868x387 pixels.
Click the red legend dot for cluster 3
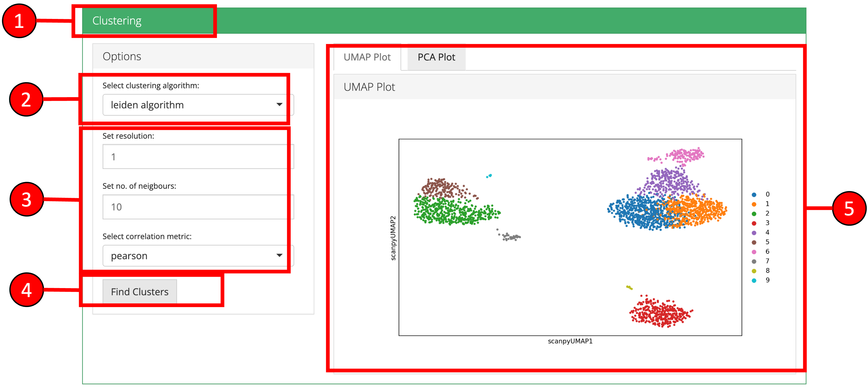tap(754, 223)
